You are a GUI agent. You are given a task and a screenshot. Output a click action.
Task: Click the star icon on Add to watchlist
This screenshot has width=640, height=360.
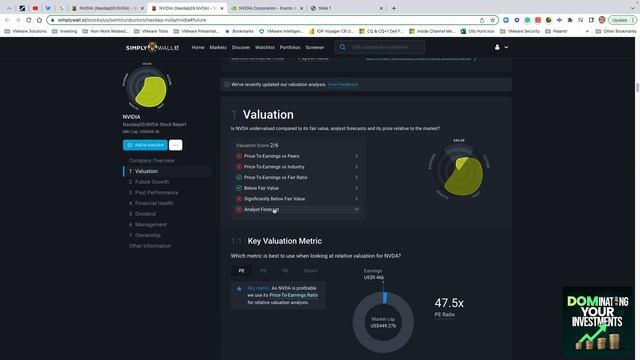[129, 145]
